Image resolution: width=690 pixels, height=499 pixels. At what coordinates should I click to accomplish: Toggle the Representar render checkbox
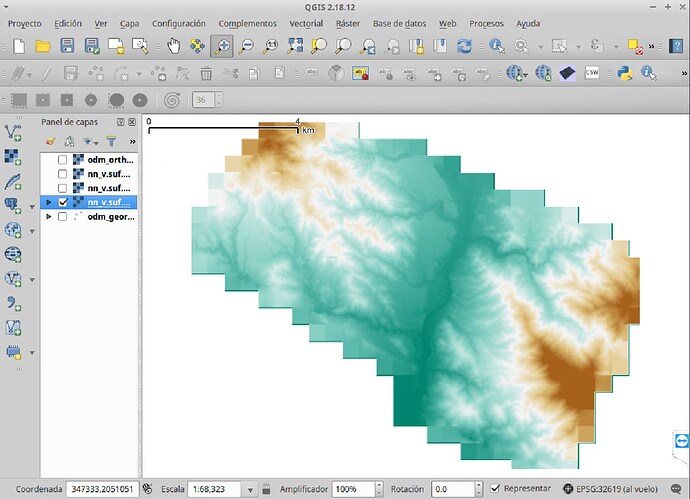click(x=496, y=488)
